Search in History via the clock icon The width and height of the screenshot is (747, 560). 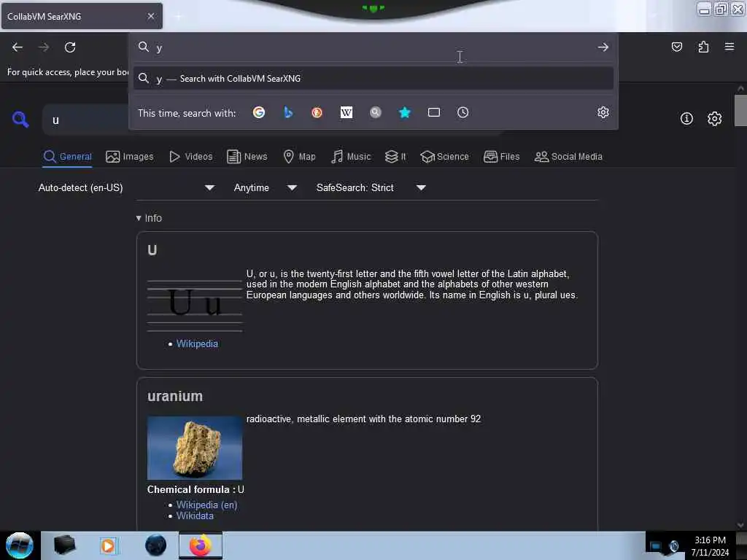462,112
